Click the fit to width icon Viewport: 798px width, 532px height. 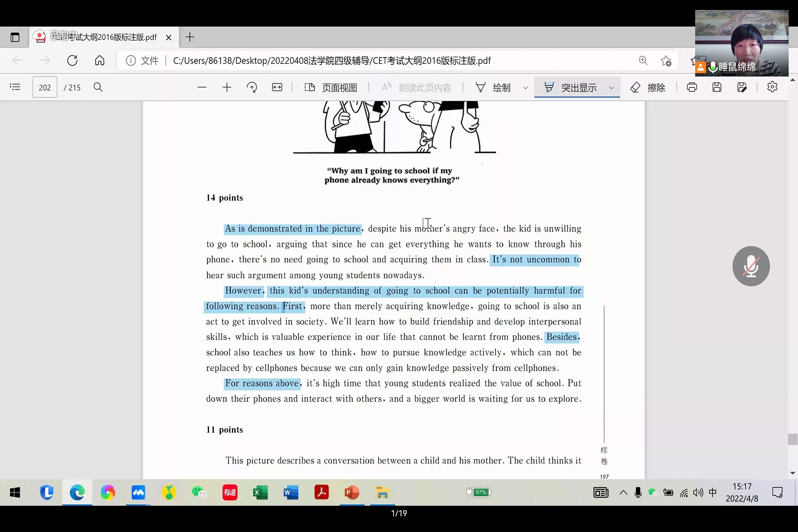[x=277, y=87]
